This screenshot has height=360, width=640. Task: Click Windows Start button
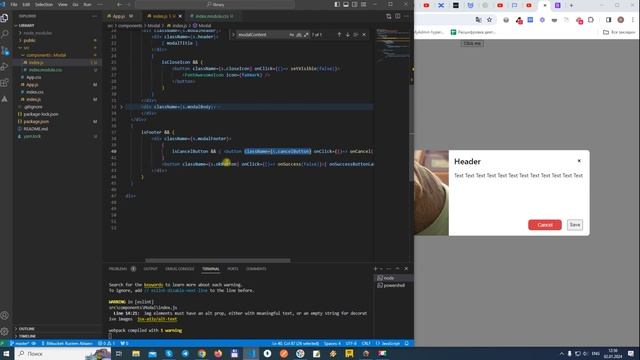(x=6, y=353)
